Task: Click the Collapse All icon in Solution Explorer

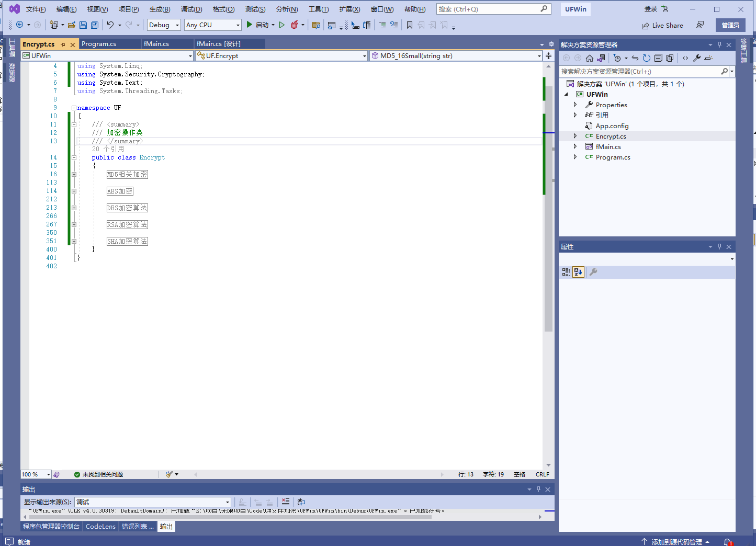Action: (658, 58)
